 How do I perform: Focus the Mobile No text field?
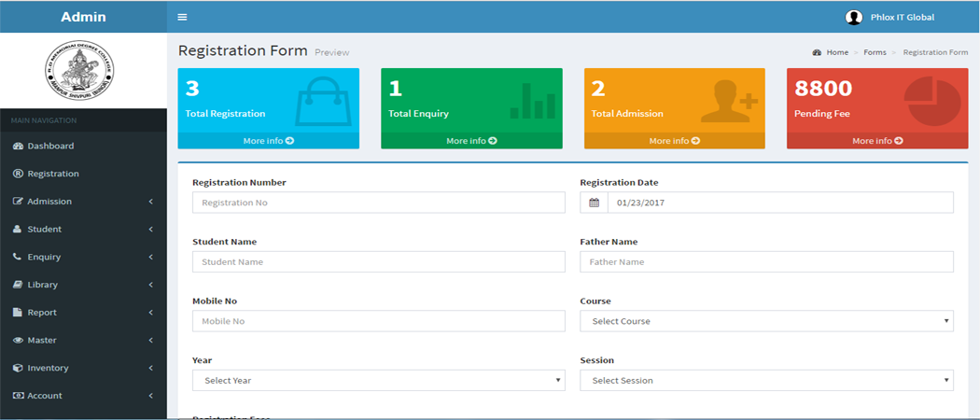[378, 321]
